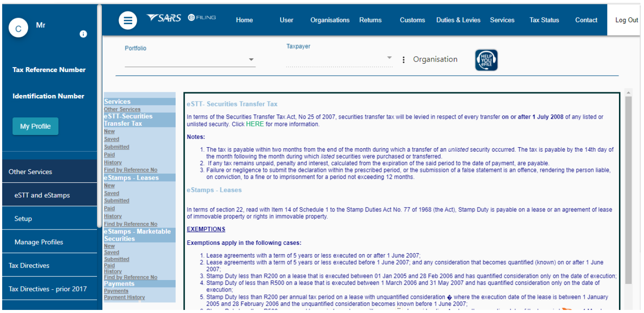
Task: Click the Organisation label
Action: tap(435, 60)
